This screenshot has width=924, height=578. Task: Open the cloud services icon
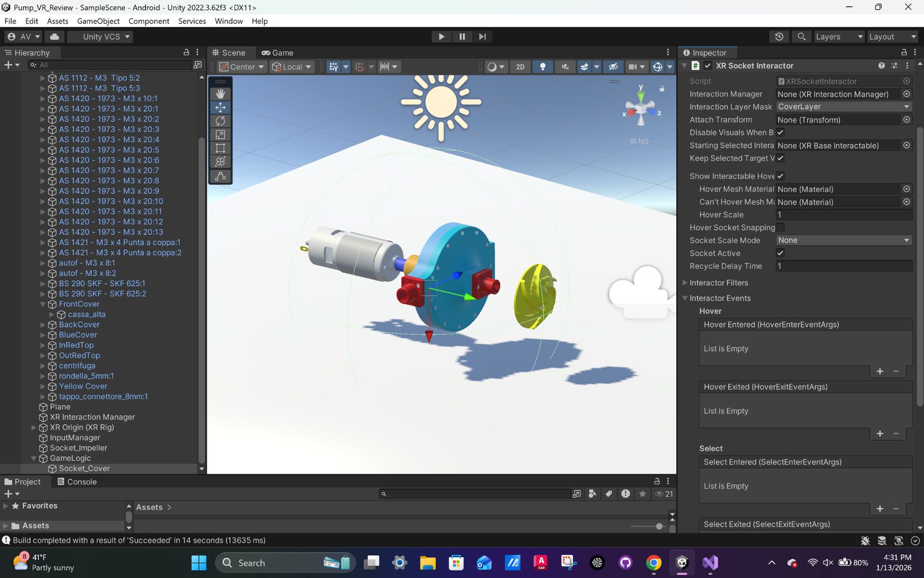(x=55, y=36)
